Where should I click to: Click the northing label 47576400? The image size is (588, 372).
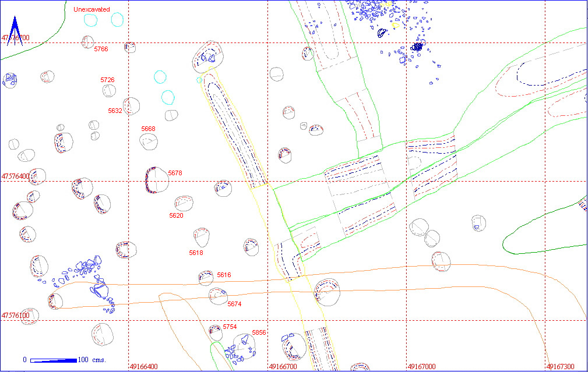pyautogui.click(x=15, y=176)
